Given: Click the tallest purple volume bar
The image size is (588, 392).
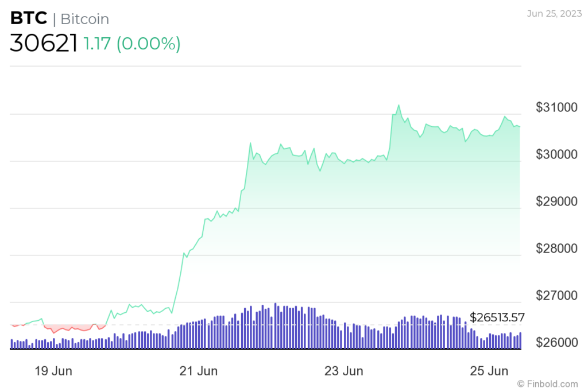Looking at the screenshot, I should click(275, 325).
